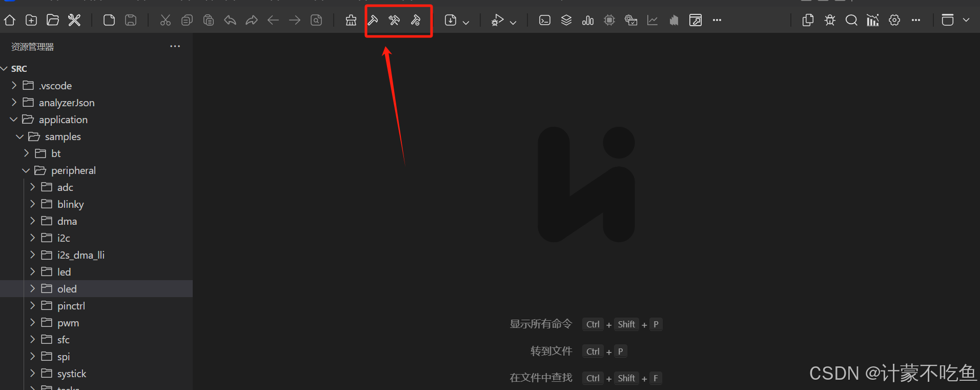The height and width of the screenshot is (390, 980).
Task: Open dropdown arrow beside debug run icon
Action: point(513,22)
